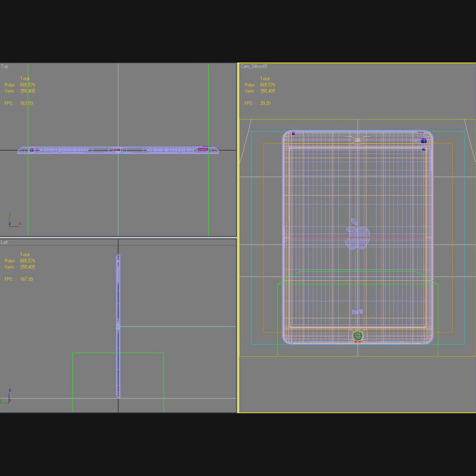Open the Cam_3dtoss01 viewport label menu

pos(254,66)
